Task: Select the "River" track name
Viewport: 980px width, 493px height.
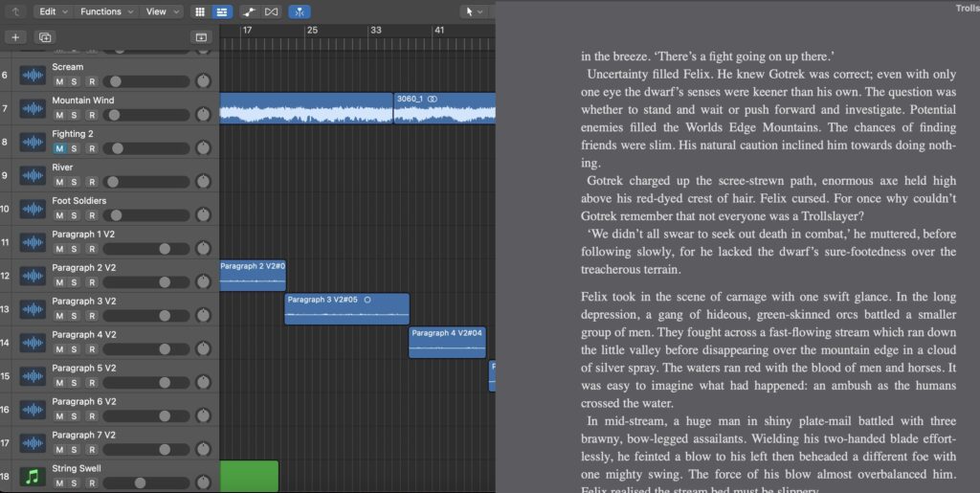Action: [62, 167]
